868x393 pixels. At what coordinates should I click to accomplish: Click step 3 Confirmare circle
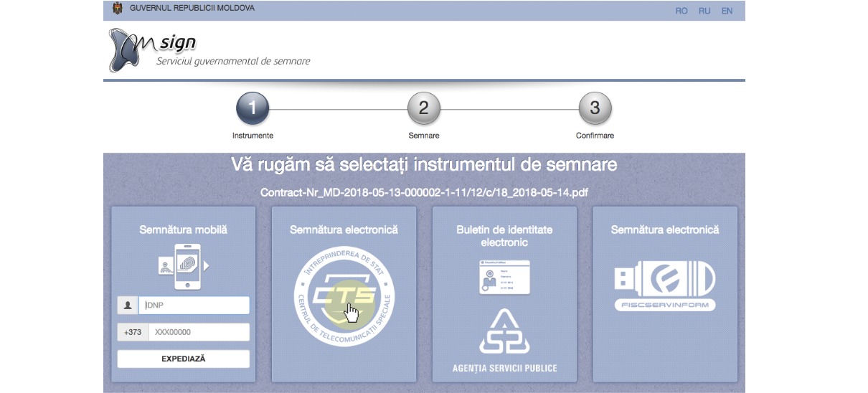[595, 108]
